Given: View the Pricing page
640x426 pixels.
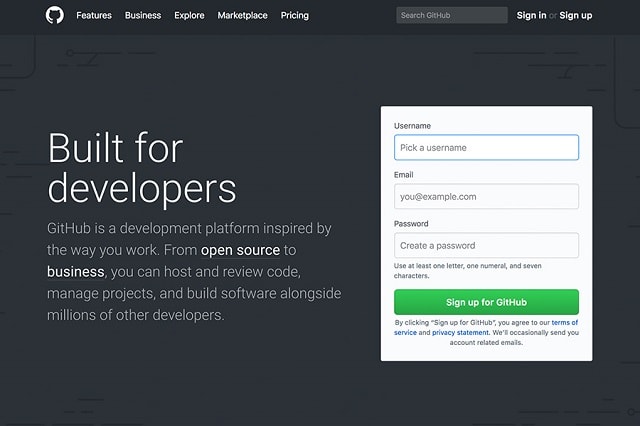Looking at the screenshot, I should (295, 16).
